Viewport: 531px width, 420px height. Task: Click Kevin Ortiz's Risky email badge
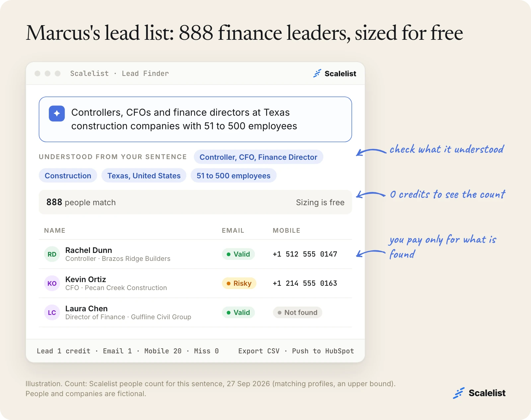pos(239,283)
